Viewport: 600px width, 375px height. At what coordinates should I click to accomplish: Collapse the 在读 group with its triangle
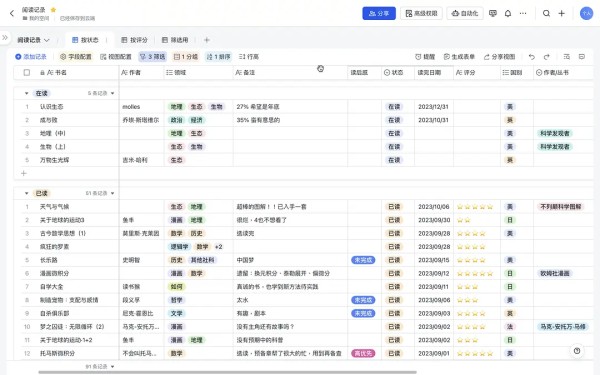pos(26,93)
